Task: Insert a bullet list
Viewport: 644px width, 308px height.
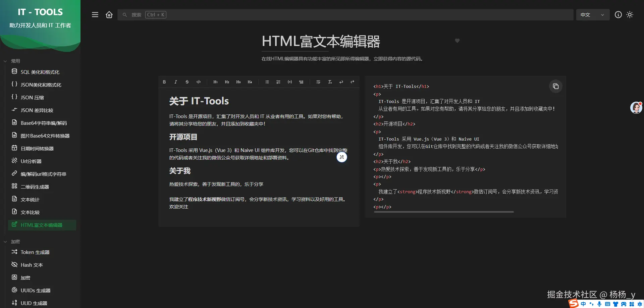Action: click(x=267, y=82)
